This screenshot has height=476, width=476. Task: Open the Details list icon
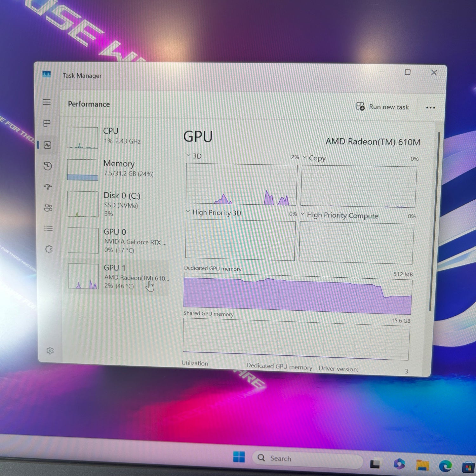tap(48, 228)
